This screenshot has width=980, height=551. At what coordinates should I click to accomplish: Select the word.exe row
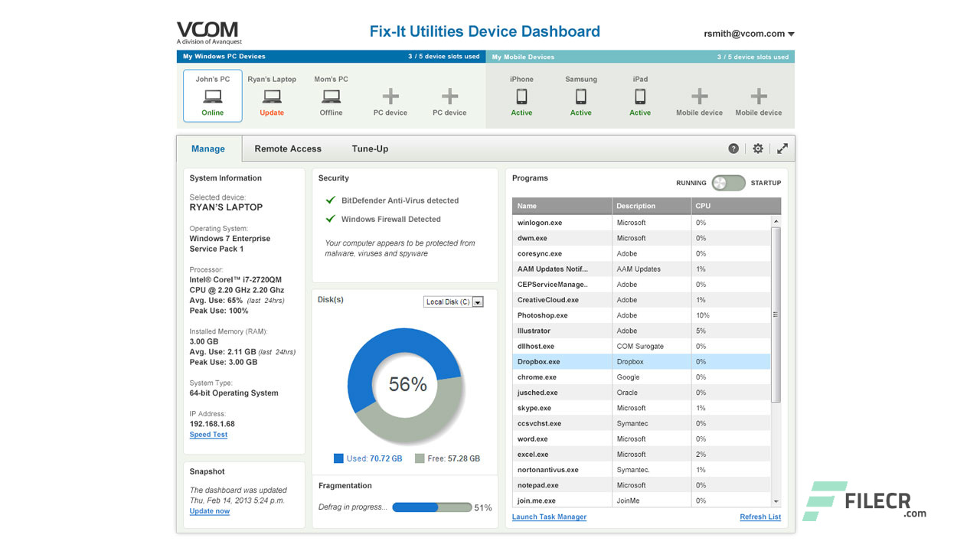[x=642, y=439]
